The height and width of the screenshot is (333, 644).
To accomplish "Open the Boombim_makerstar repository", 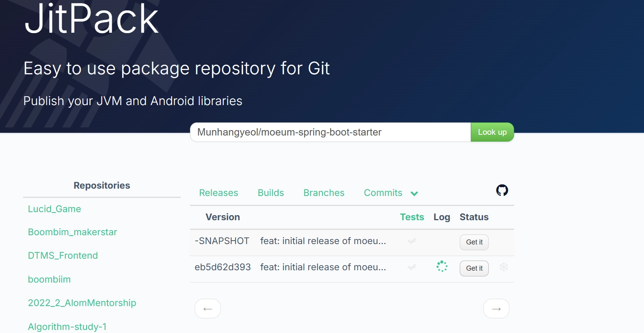I will pos(72,232).
